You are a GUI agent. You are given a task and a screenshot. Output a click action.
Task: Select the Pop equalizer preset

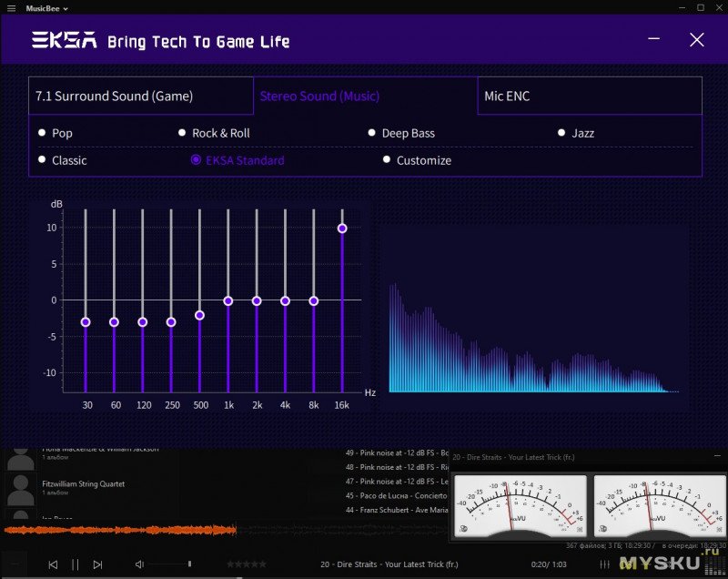[42, 133]
